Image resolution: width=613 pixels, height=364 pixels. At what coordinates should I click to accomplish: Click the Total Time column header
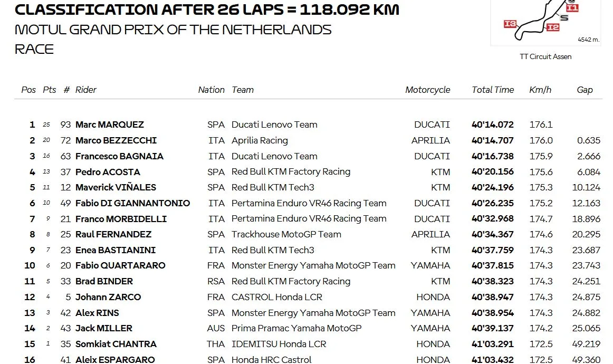[x=493, y=90]
